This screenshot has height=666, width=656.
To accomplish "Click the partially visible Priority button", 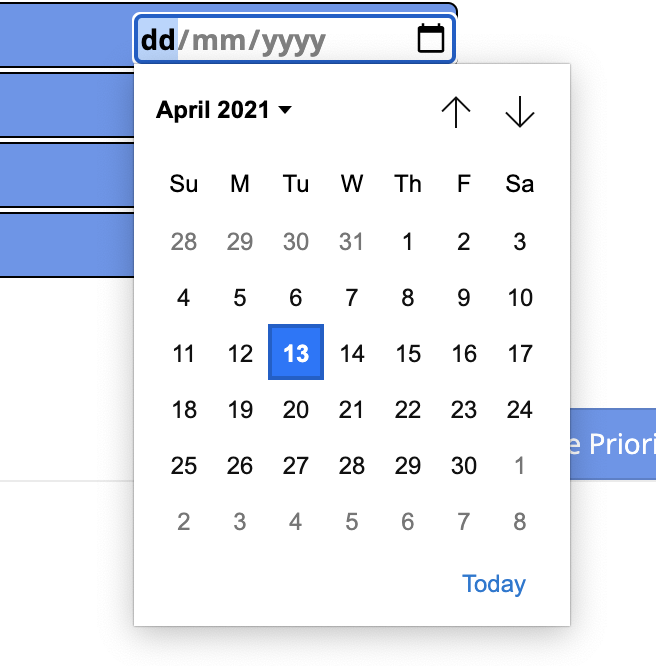I will click(x=613, y=444).
